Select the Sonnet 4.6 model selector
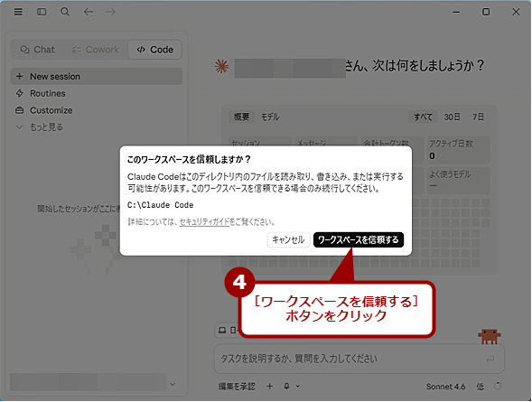Viewport: 532px width, 402px height. pyautogui.click(x=445, y=387)
